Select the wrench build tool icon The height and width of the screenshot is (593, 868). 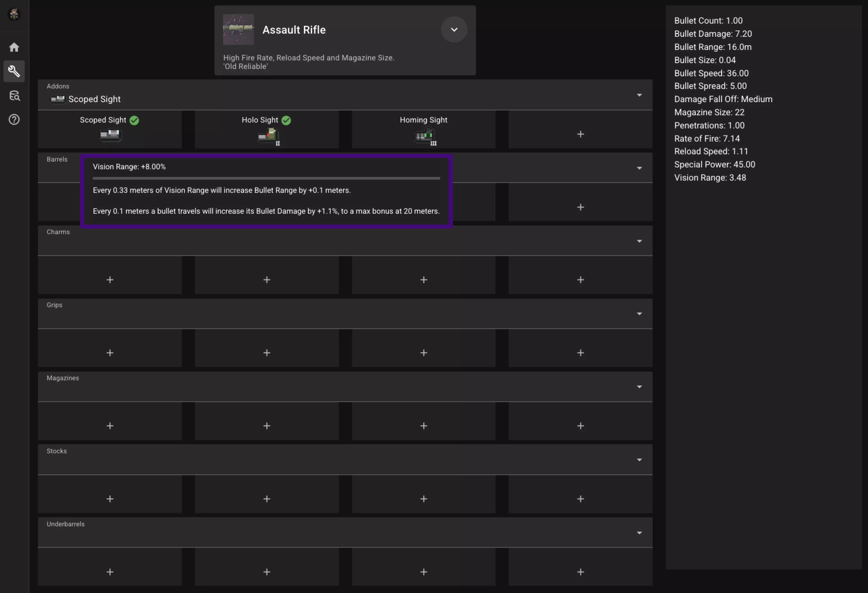(x=14, y=71)
